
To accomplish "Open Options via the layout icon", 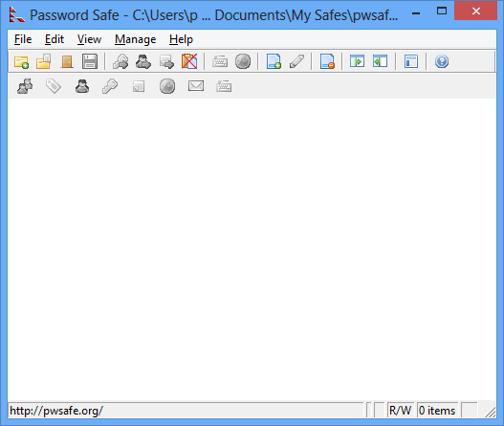I will tap(411, 61).
